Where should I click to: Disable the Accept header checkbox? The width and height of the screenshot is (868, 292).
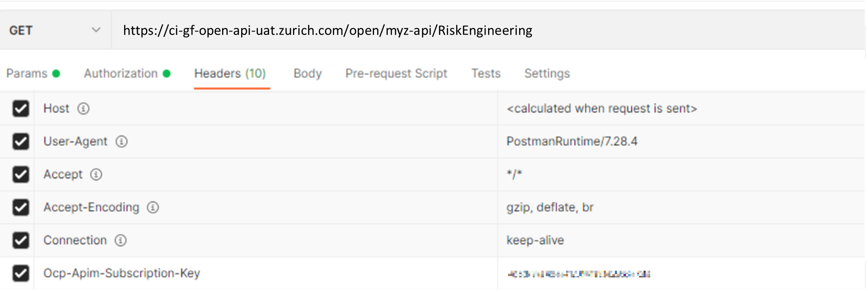click(21, 175)
